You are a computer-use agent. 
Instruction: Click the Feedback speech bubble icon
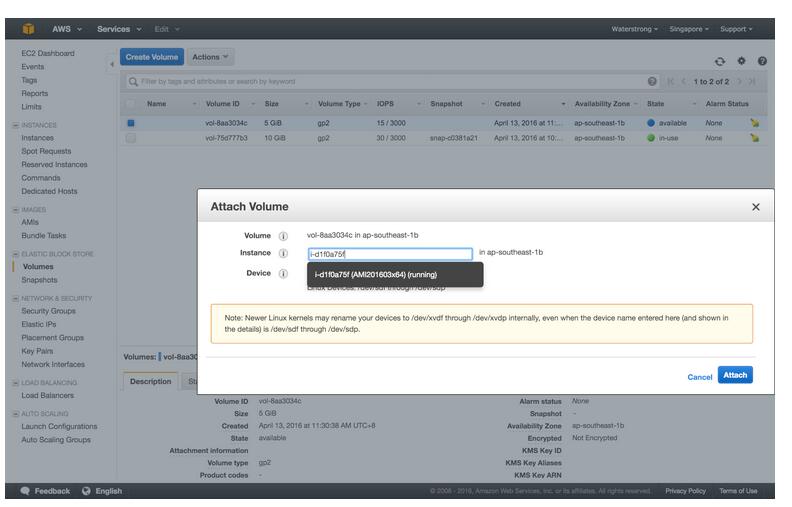tap(25, 491)
